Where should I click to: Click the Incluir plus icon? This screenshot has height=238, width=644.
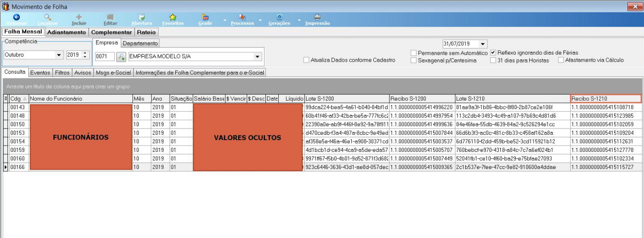[79, 17]
